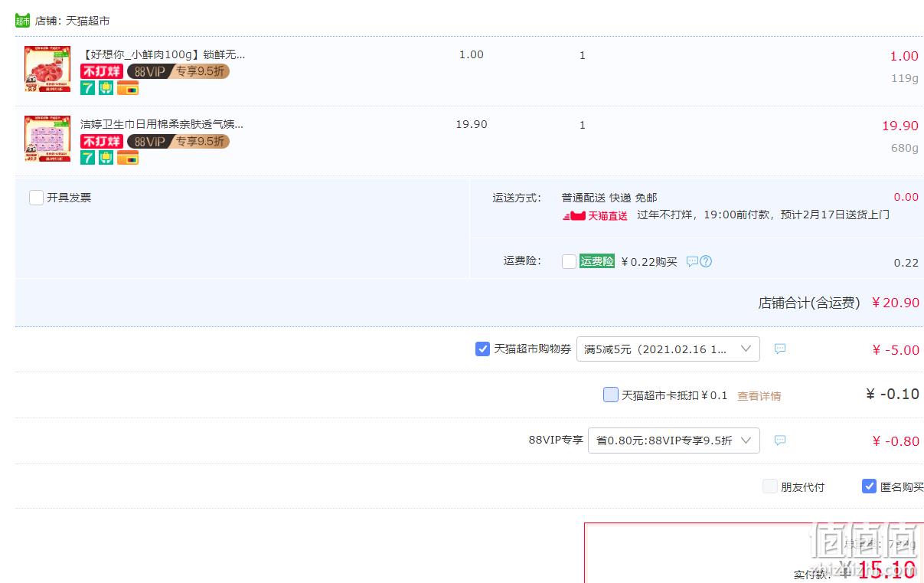Viewport: 924px width, 583px height.
Task: Toggle the 朋友代付 checkbox
Action: click(769, 486)
